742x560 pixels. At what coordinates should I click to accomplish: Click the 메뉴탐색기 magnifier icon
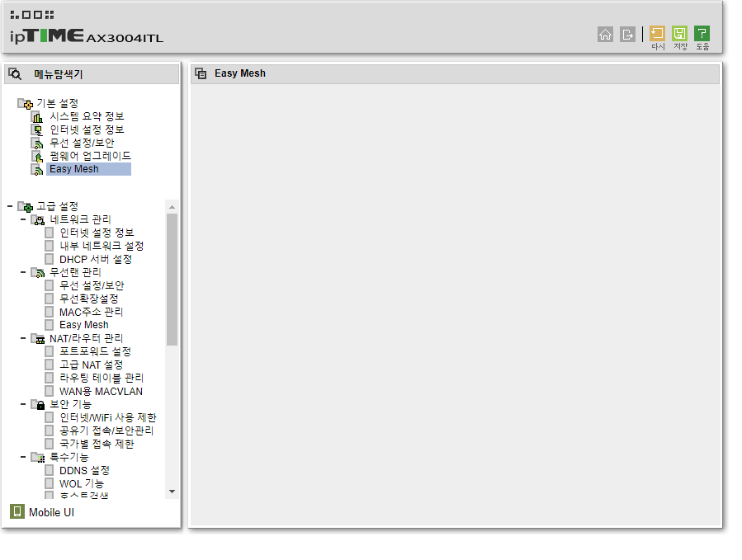point(15,73)
